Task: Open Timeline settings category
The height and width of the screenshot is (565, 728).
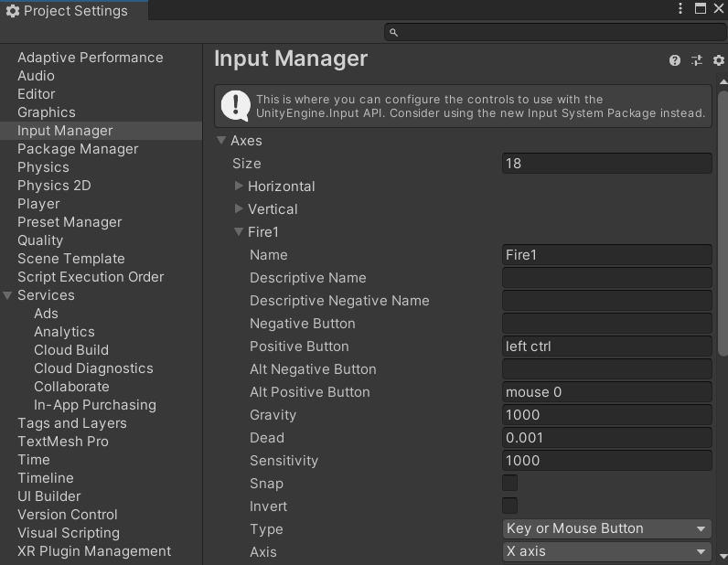Action: click(46, 478)
